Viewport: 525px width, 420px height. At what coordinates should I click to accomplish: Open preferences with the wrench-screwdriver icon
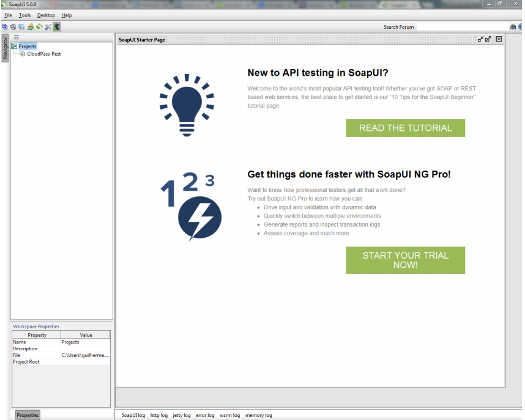(48, 27)
